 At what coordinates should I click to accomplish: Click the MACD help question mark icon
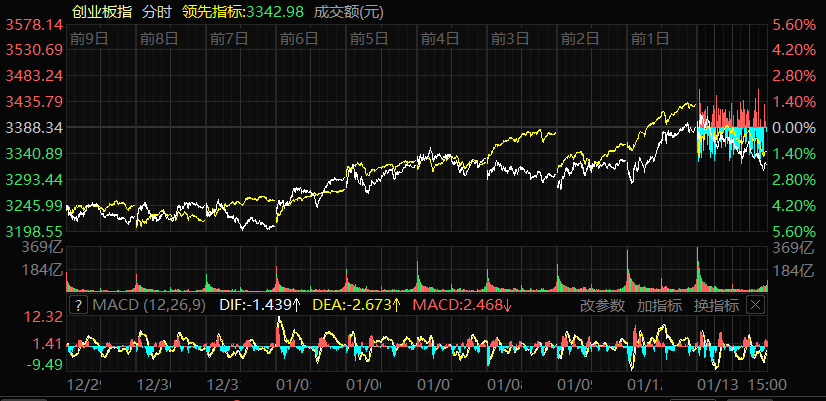point(78,305)
